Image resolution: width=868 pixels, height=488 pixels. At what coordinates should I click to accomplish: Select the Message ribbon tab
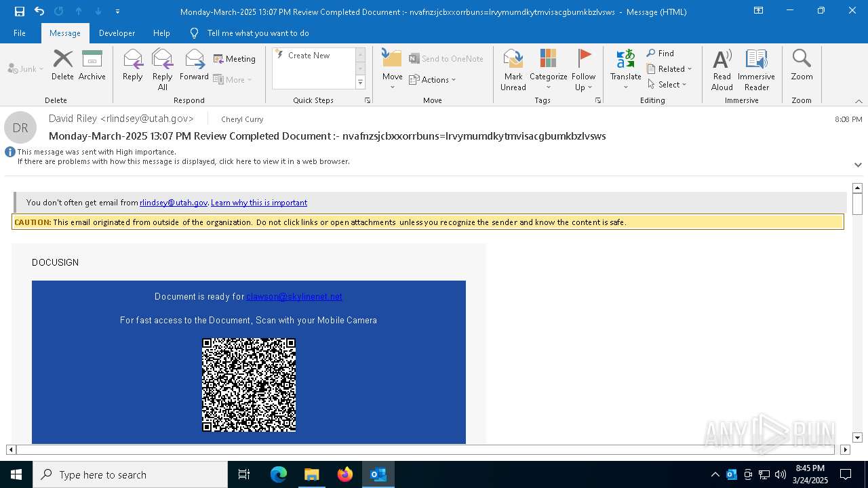click(x=65, y=33)
